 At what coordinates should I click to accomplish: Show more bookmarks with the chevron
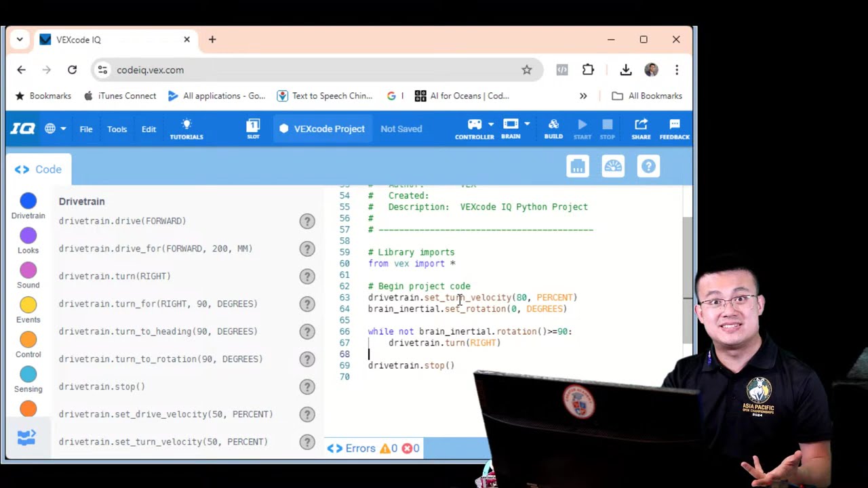tap(583, 96)
